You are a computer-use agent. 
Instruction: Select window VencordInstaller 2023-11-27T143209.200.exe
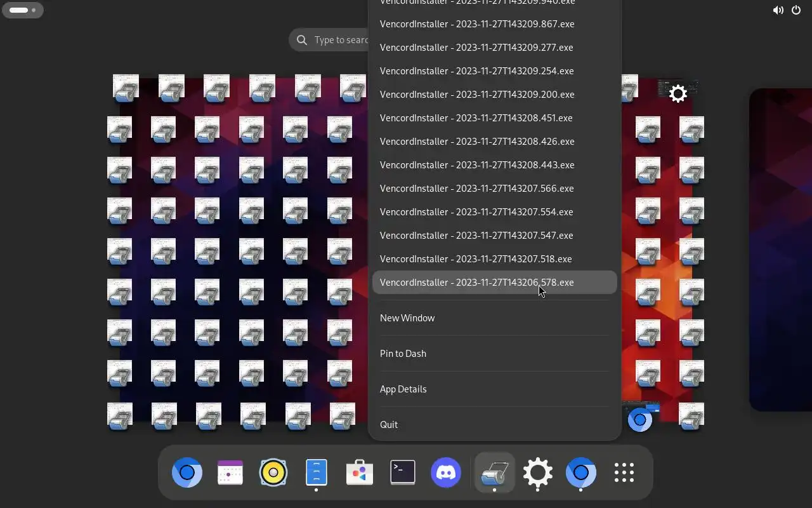(494, 95)
